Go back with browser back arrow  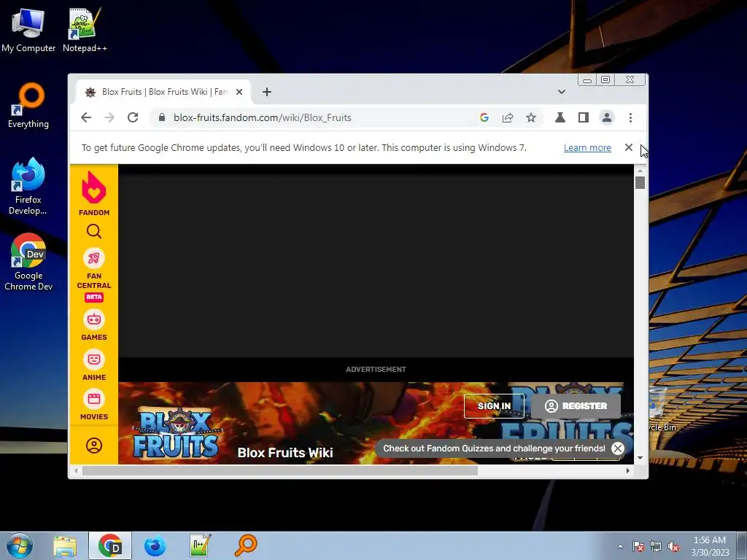(86, 117)
